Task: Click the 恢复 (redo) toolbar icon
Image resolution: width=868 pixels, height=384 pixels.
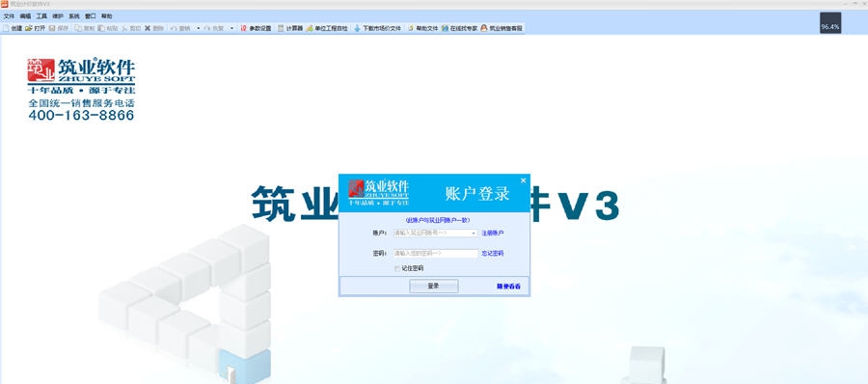Action: pyautogui.click(x=207, y=28)
